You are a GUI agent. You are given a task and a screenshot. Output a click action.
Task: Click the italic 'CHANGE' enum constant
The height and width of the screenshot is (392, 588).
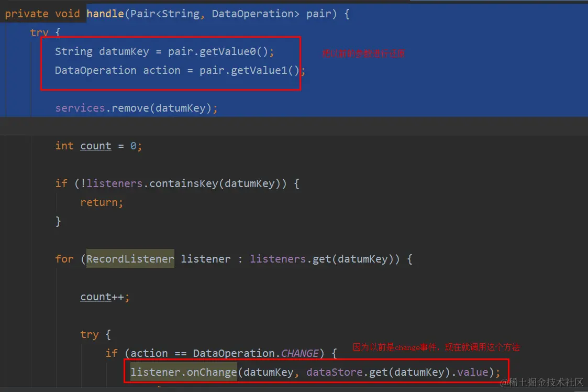(x=300, y=353)
